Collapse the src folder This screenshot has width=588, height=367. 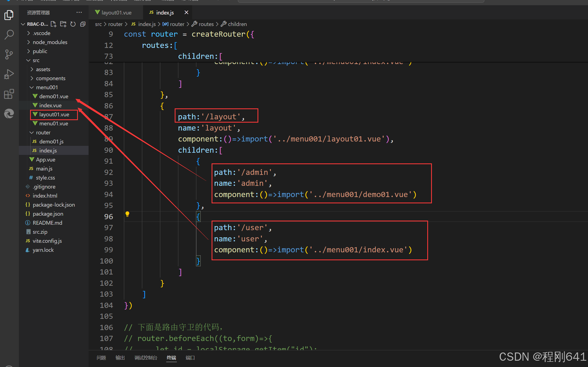(36, 60)
